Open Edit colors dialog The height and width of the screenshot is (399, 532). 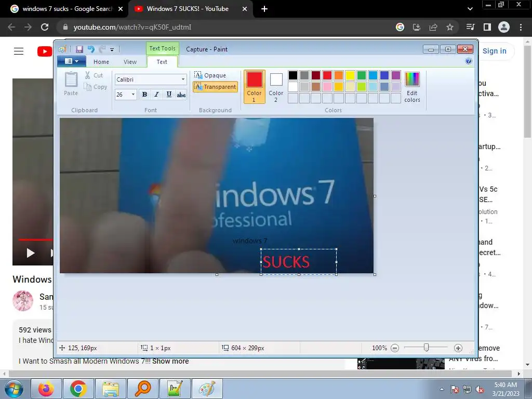(x=412, y=87)
